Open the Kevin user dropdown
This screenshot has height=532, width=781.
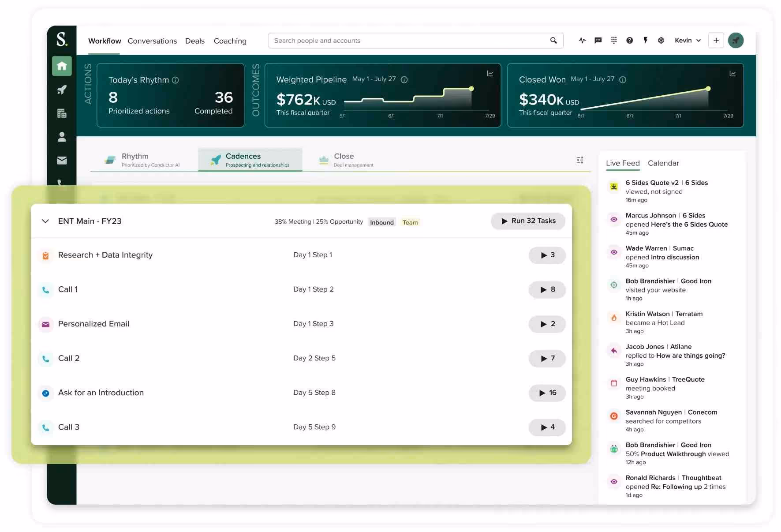click(x=687, y=40)
